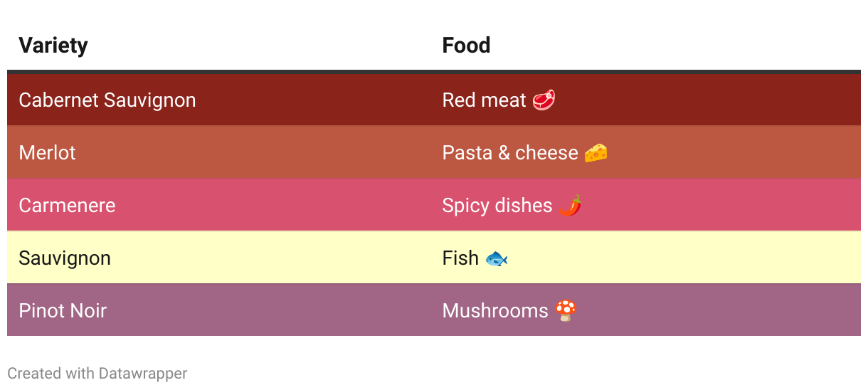Click the dark red Cabernet row background
This screenshot has width=868, height=390.
coord(434,100)
